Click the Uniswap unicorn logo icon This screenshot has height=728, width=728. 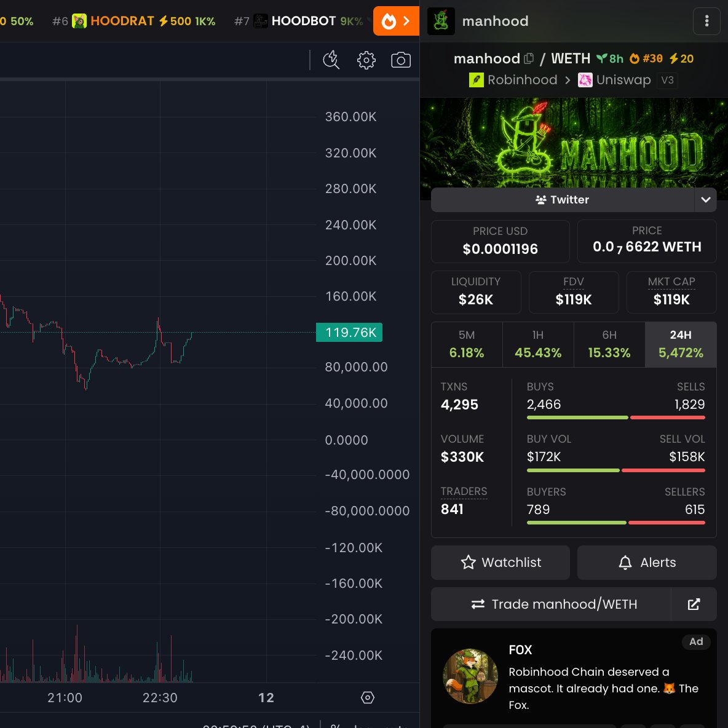pyautogui.click(x=585, y=80)
